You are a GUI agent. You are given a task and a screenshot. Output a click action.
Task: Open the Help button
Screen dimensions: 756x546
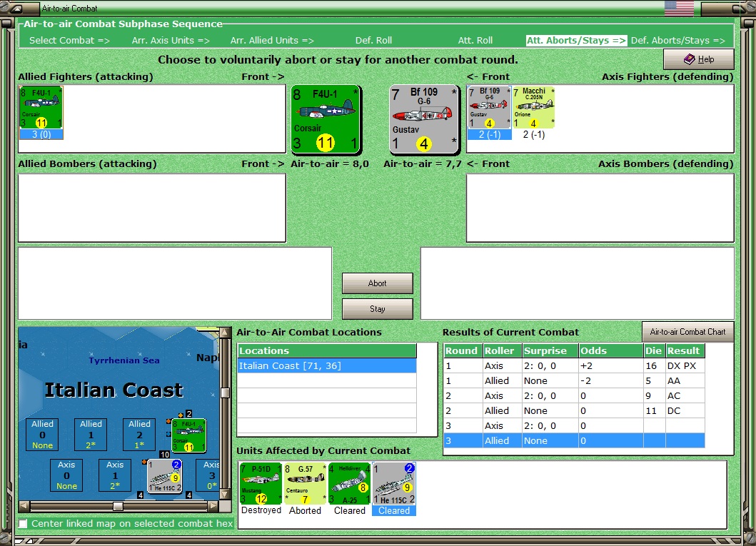click(699, 59)
